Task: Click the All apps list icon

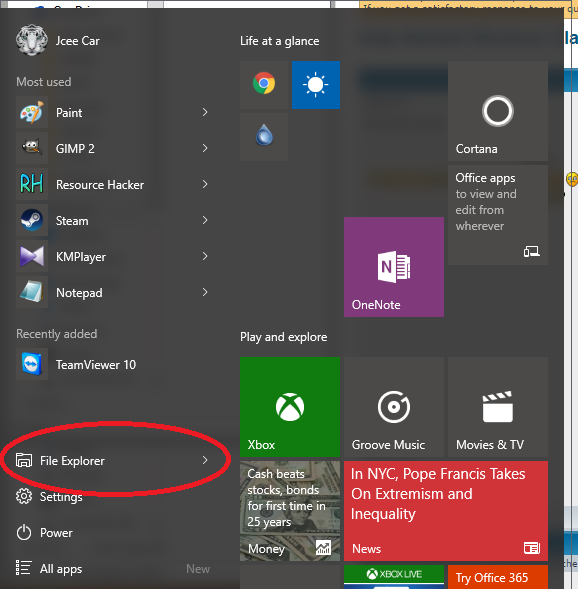Action: (x=23, y=568)
